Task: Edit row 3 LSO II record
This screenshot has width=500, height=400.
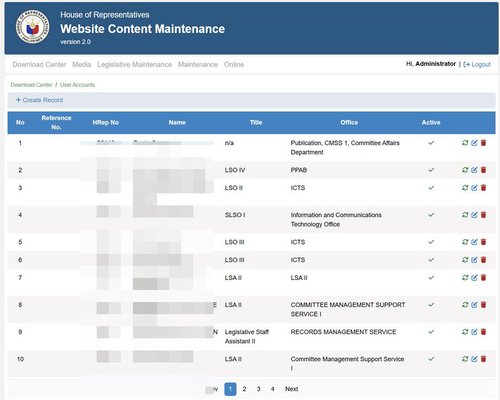Action: [474, 188]
